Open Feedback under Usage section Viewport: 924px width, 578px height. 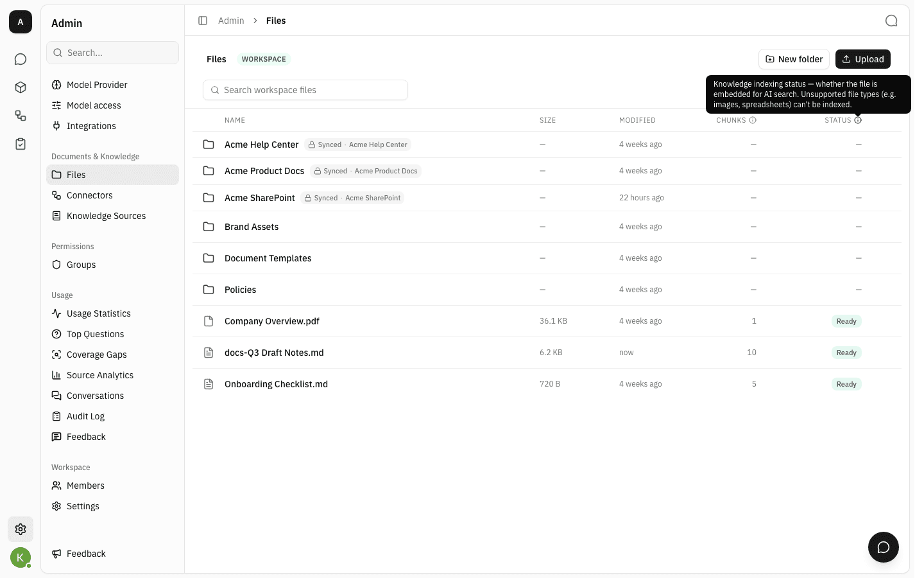tap(112, 437)
